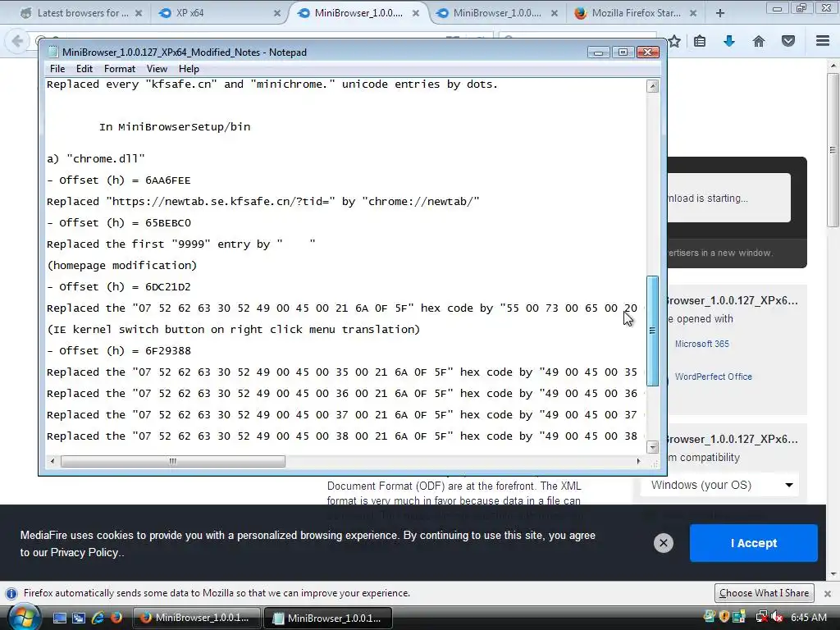Viewport: 840px width, 630px height.
Task: Click Choose What I Share button
Action: pos(764,593)
